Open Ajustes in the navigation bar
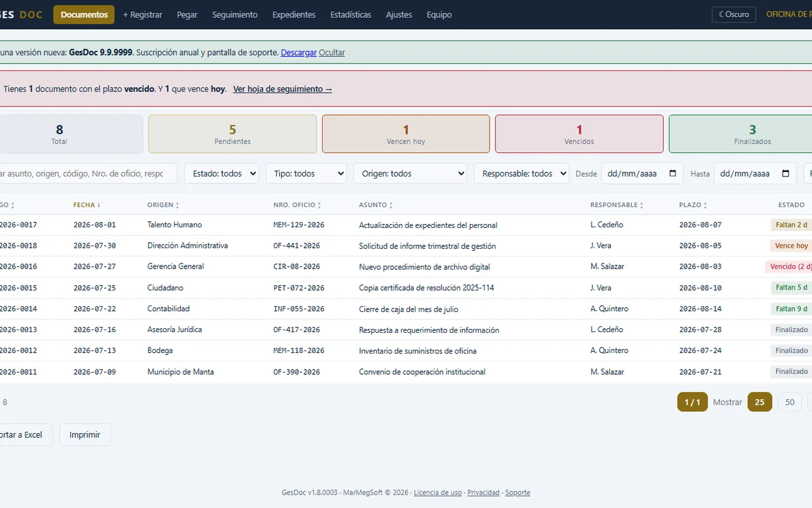The width and height of the screenshot is (812, 508). pyautogui.click(x=399, y=15)
